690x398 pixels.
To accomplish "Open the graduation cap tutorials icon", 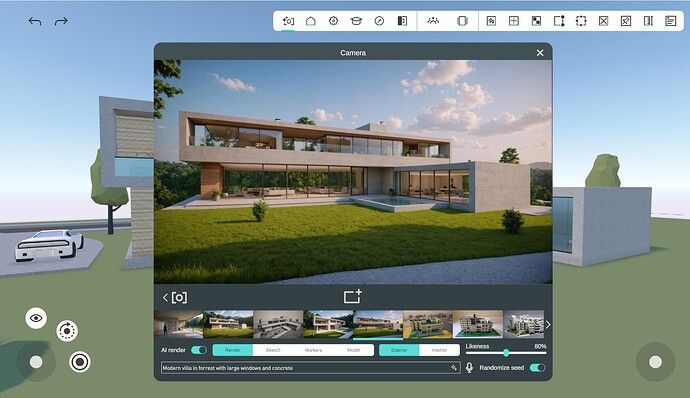I will point(356,21).
